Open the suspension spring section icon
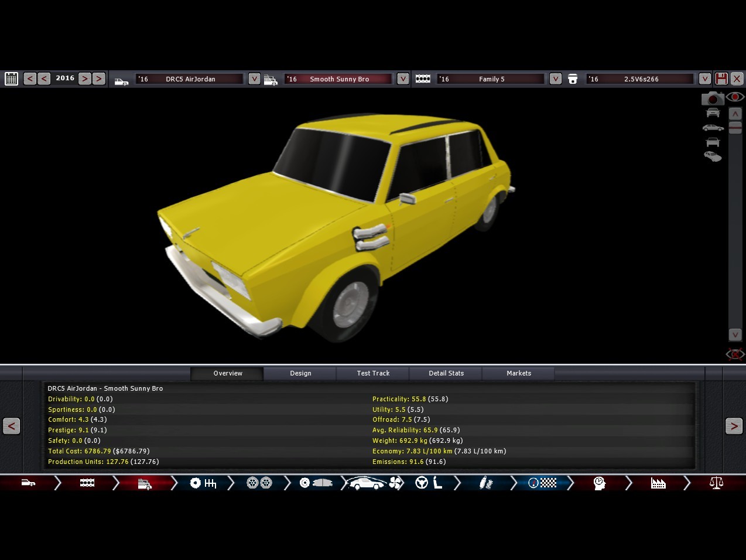The image size is (746, 560). click(485, 483)
